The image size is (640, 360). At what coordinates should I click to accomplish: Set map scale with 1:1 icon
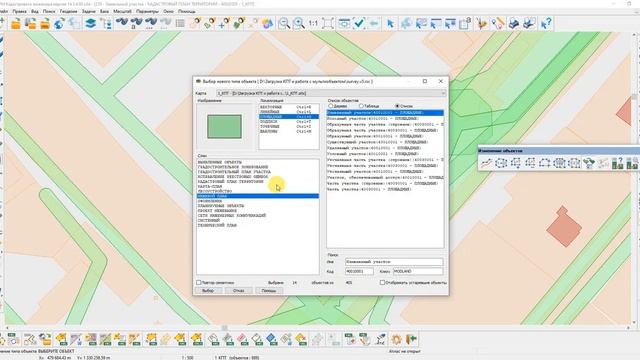(313, 23)
